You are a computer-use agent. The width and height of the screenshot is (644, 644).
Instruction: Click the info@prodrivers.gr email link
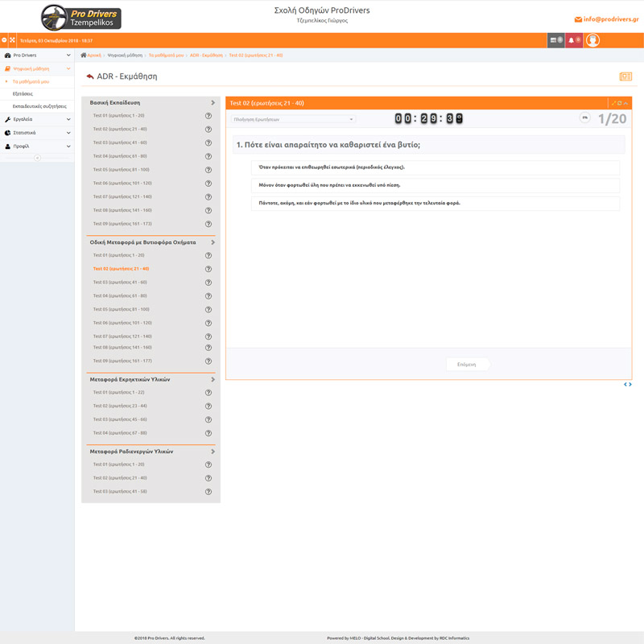[606, 19]
